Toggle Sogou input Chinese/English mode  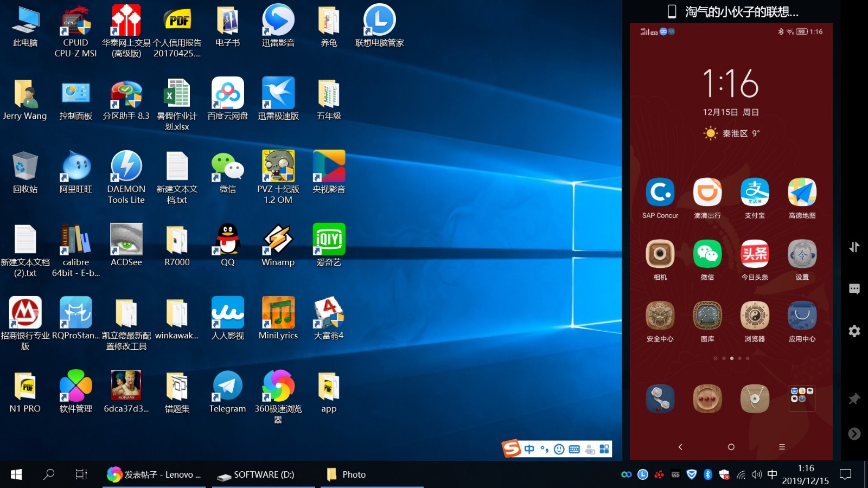tap(529, 449)
